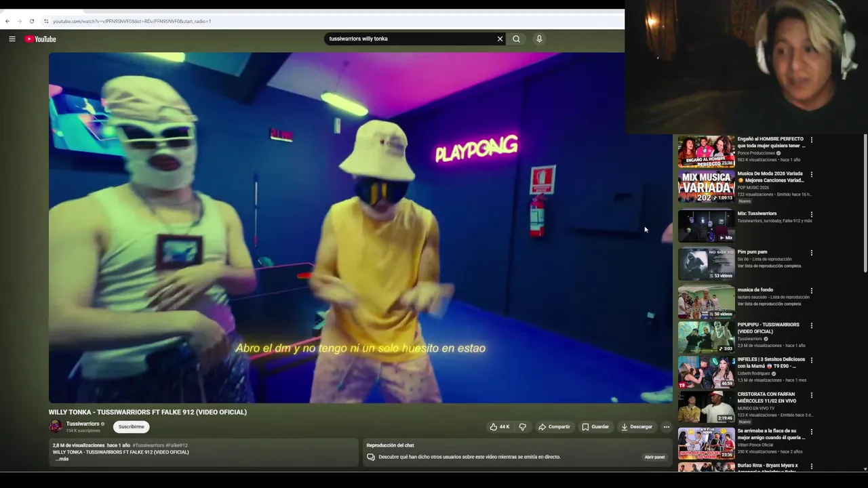Start voice search with the microphone icon
The image size is (868, 488).
click(x=539, y=39)
